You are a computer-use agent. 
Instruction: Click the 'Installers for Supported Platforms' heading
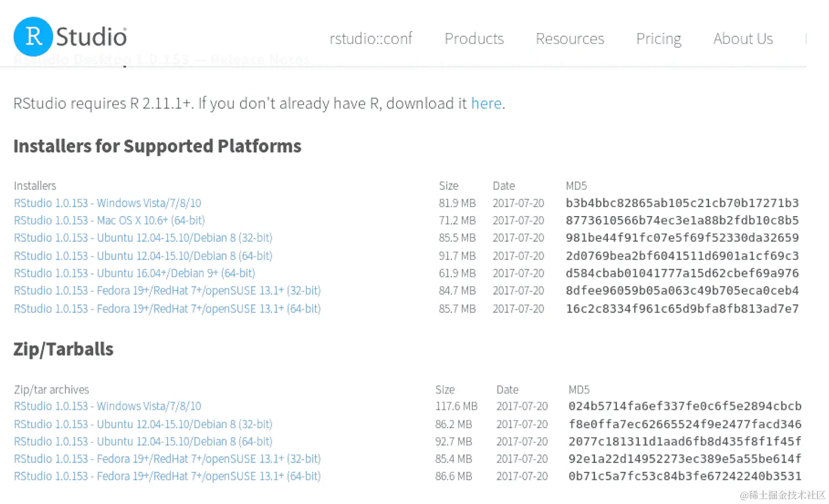[157, 146]
